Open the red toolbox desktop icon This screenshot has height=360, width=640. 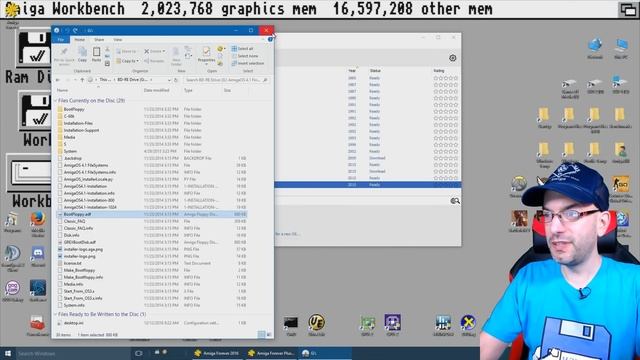[x=37, y=323]
